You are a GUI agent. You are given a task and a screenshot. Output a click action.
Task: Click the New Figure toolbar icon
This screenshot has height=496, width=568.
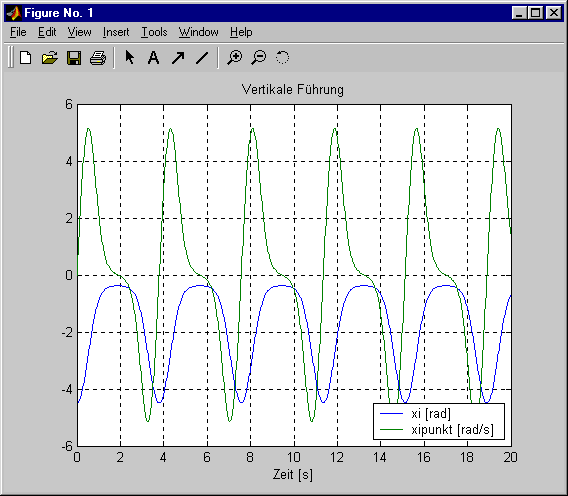[25, 58]
